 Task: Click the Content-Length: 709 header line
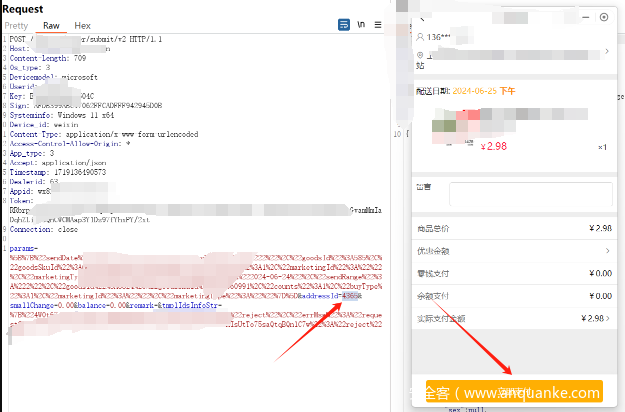click(x=48, y=58)
